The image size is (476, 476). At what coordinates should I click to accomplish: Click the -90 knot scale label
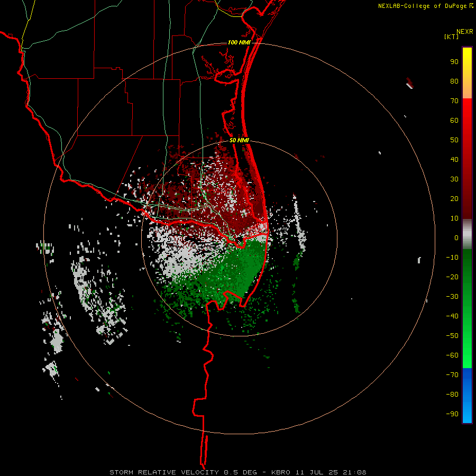pyautogui.click(x=452, y=414)
